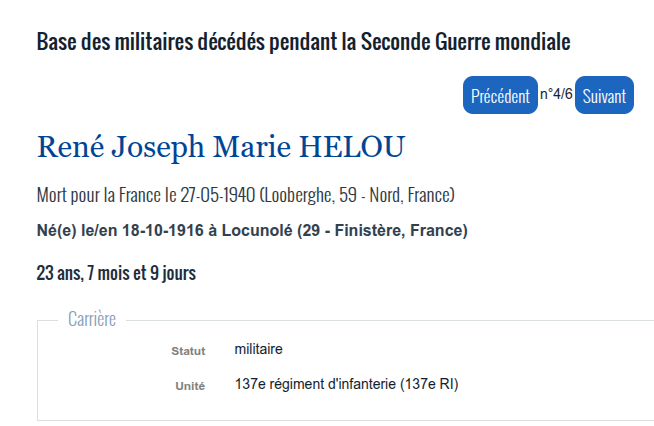Click the Unité field label
654x426 pixels.
click(x=190, y=386)
